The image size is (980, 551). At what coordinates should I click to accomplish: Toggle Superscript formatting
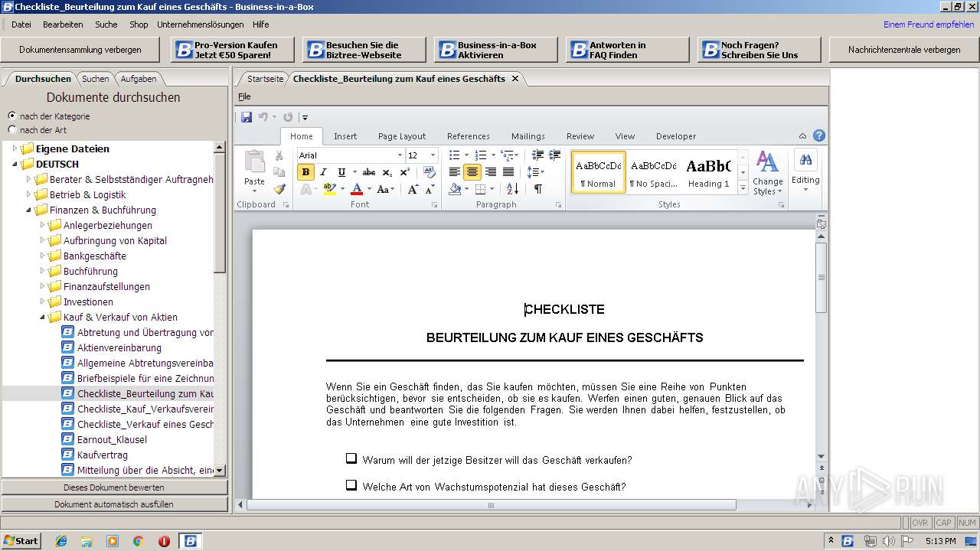click(x=403, y=172)
